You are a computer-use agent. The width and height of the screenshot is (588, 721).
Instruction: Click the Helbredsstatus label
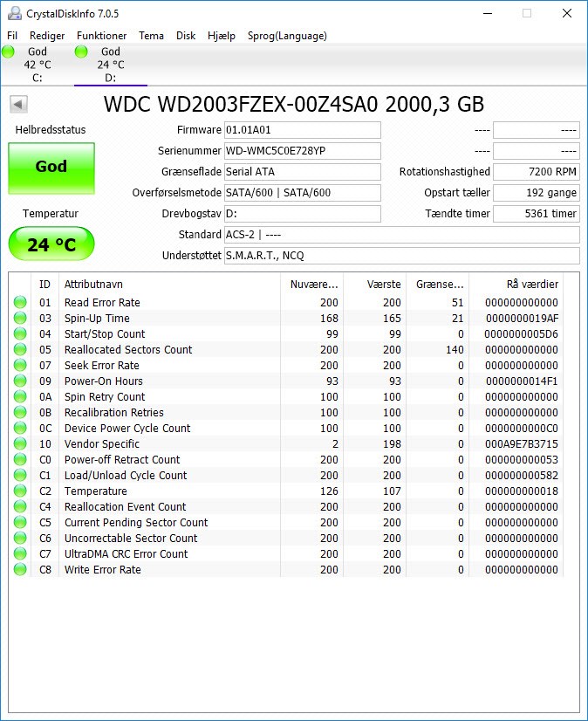(51, 130)
